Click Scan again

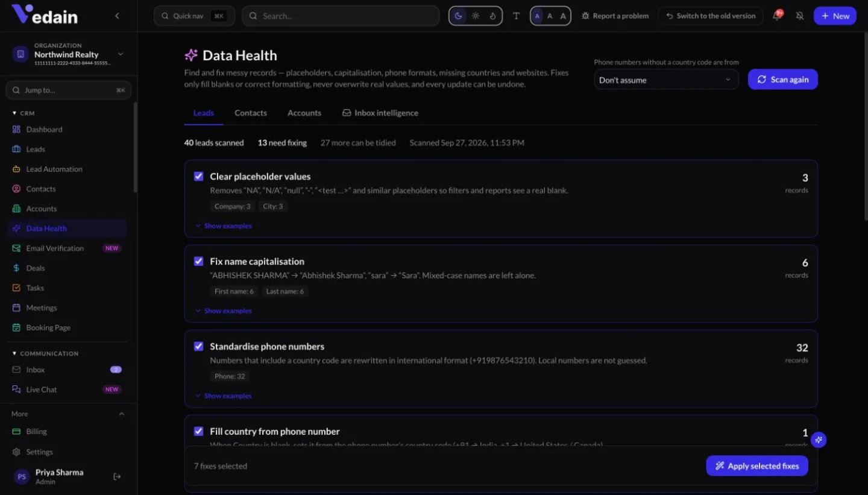(783, 80)
